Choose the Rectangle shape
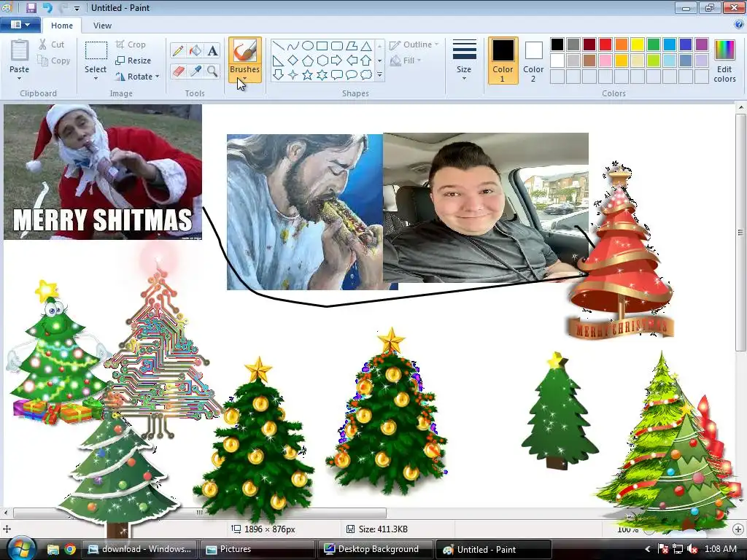The width and height of the screenshot is (747, 560). click(322, 46)
